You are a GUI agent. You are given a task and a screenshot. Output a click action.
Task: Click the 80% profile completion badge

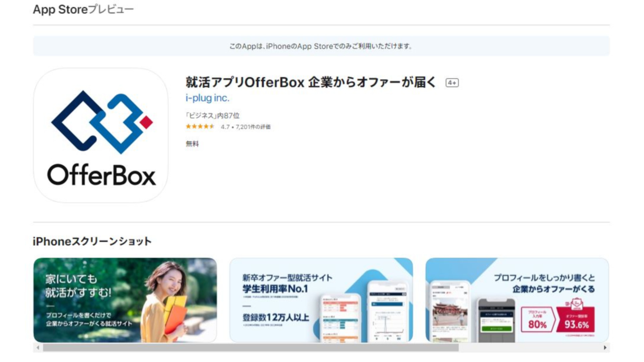[x=537, y=319]
